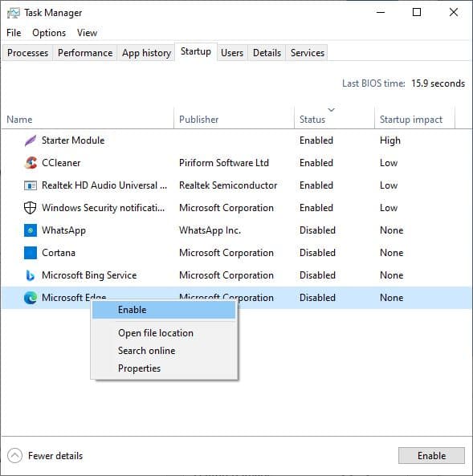Click the Realtek HD Audio icon
This screenshot has width=473, height=476.
[x=31, y=185]
